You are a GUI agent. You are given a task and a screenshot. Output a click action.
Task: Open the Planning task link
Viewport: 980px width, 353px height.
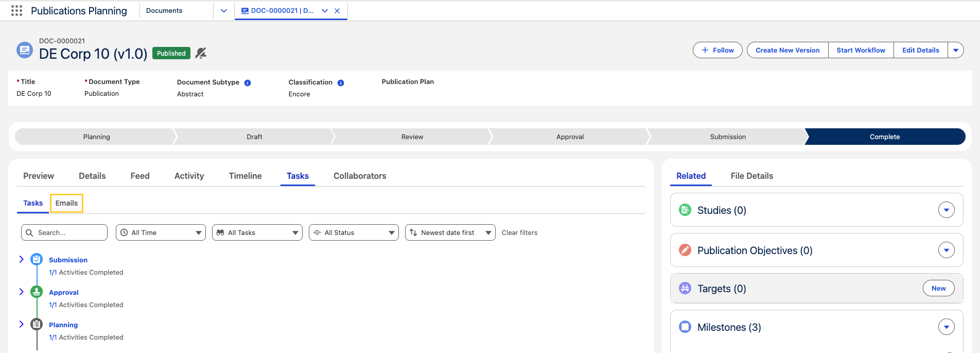click(63, 325)
